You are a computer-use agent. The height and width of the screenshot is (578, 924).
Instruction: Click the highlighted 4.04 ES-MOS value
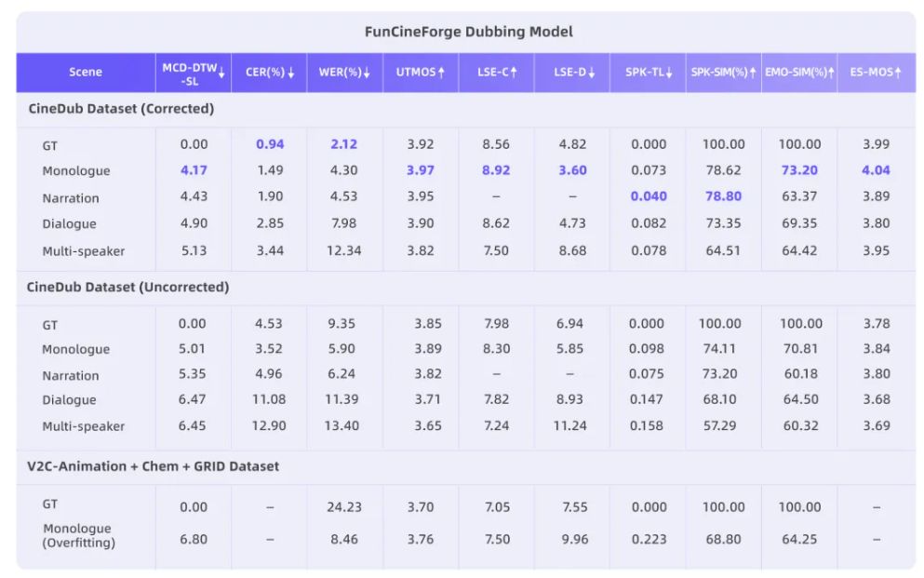click(x=876, y=170)
